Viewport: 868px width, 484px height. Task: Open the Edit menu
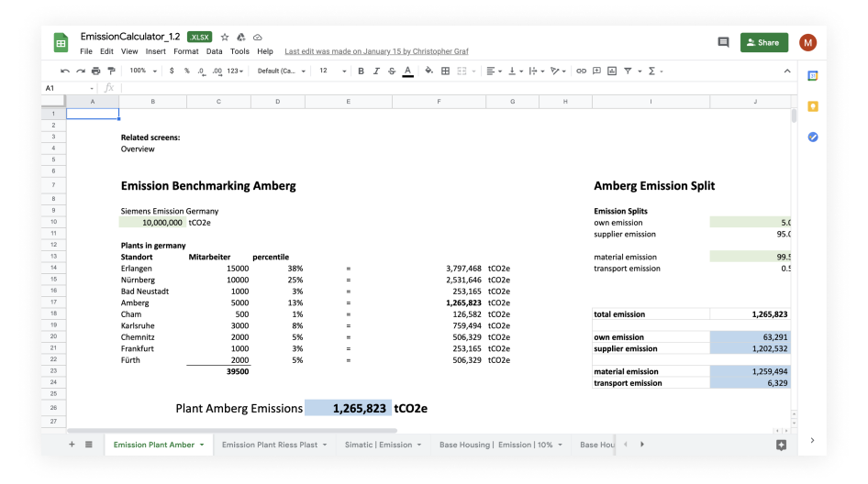[106, 51]
